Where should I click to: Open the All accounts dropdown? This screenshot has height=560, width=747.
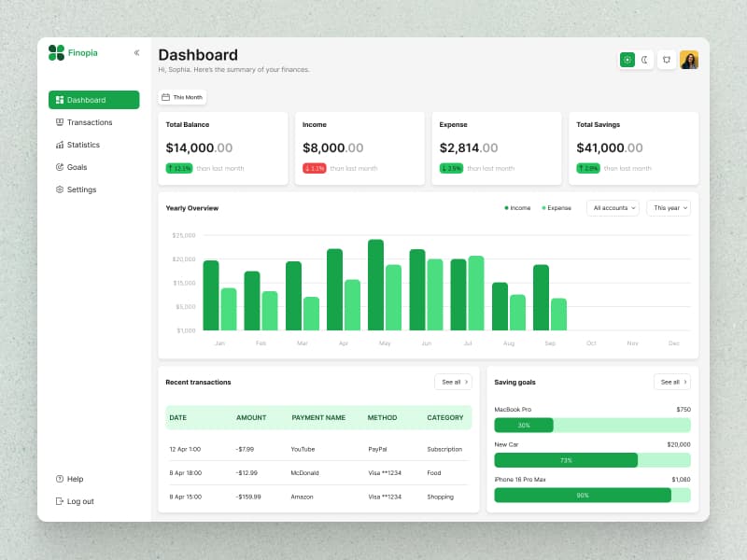(x=613, y=208)
